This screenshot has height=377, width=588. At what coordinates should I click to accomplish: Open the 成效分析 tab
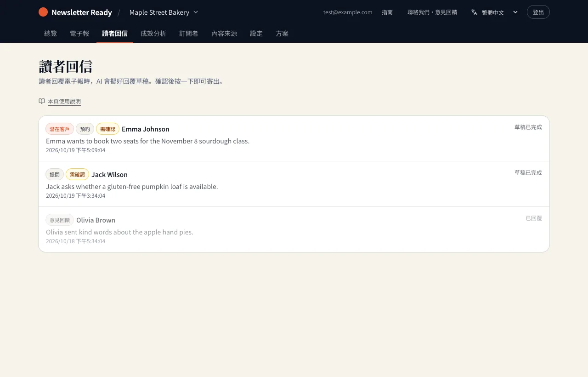pyautogui.click(x=153, y=34)
